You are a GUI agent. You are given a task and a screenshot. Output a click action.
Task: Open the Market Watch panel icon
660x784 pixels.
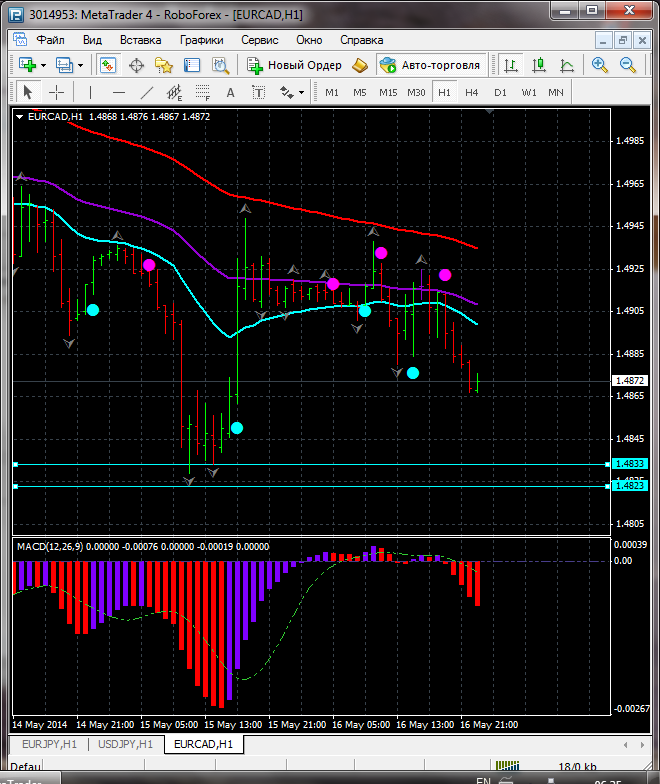(108, 65)
